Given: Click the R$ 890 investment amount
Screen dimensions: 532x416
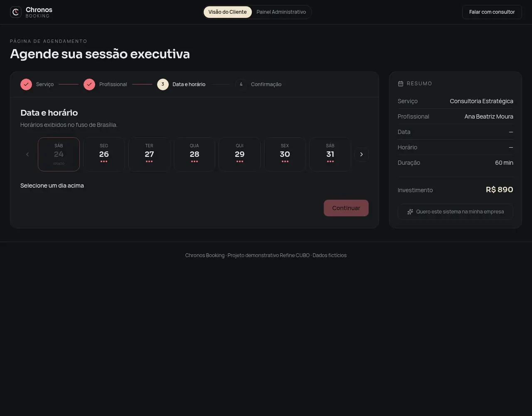Looking at the screenshot, I should tap(500, 190).
